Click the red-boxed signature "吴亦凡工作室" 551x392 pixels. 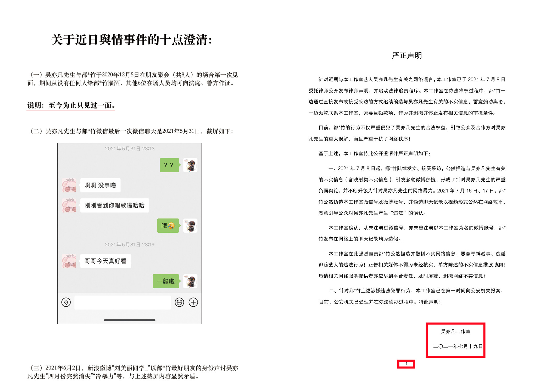click(456, 332)
